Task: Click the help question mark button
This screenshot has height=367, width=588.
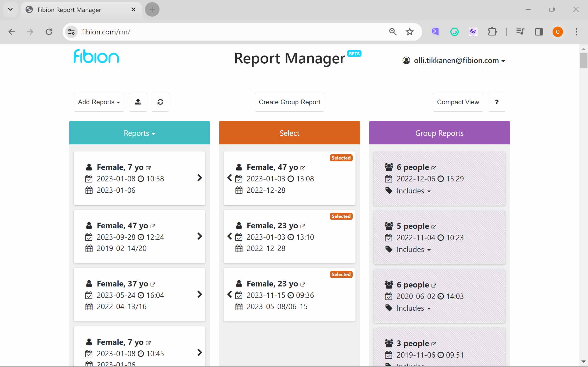Action: click(497, 102)
